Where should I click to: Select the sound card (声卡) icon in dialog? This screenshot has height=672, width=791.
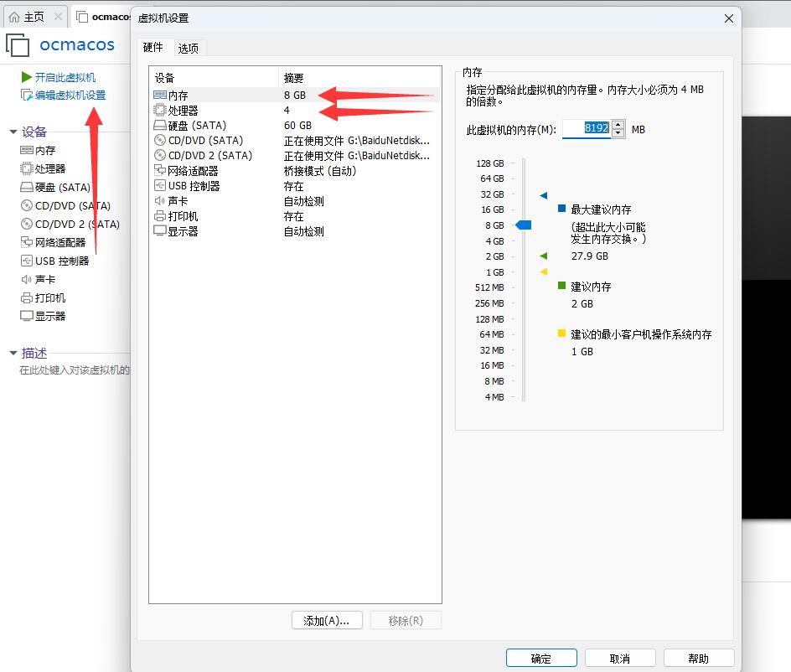pos(160,201)
